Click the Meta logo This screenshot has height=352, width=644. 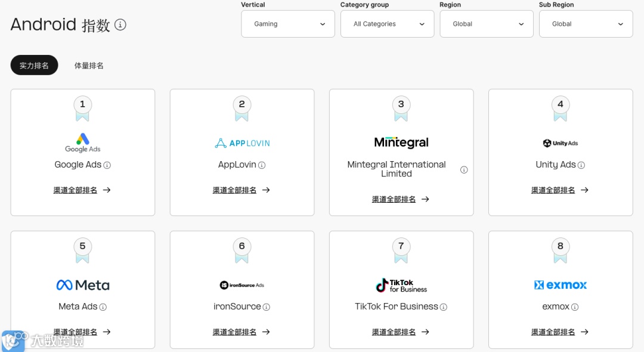point(83,285)
